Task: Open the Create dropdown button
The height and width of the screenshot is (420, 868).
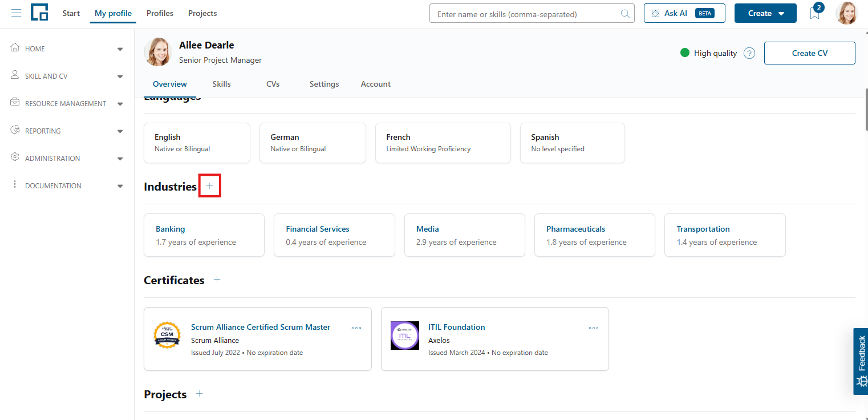Action: 765,13
